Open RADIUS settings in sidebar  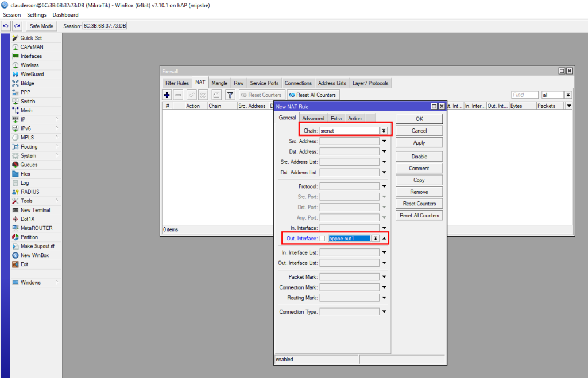(30, 192)
